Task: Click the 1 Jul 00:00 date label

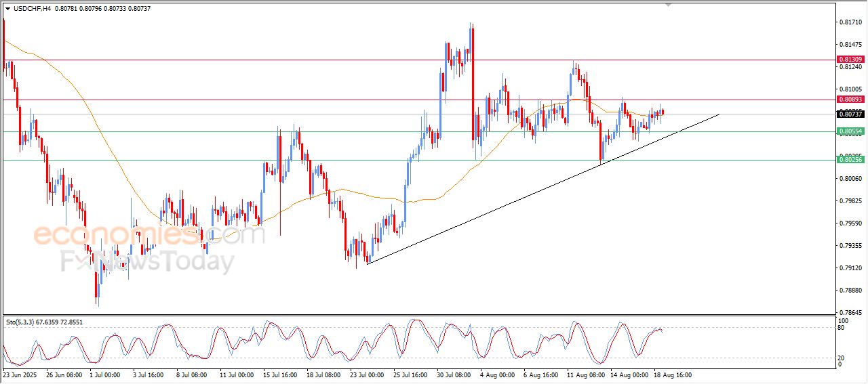Action: click(x=104, y=375)
